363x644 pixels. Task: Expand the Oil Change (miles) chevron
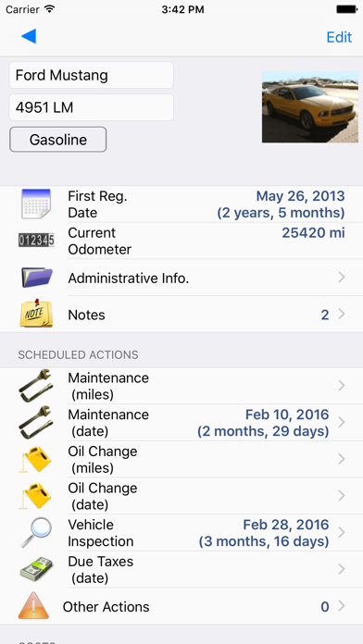point(341,459)
